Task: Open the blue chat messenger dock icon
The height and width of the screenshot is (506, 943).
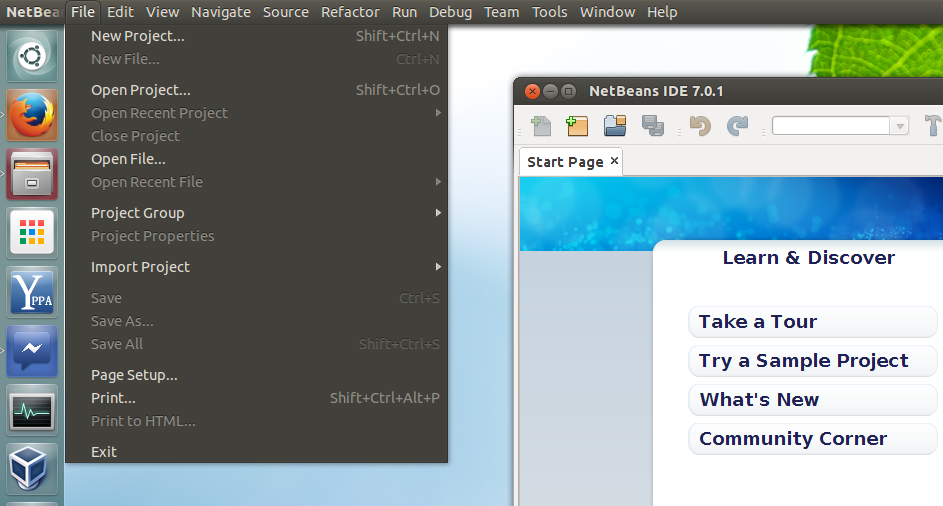Action: click(x=32, y=350)
